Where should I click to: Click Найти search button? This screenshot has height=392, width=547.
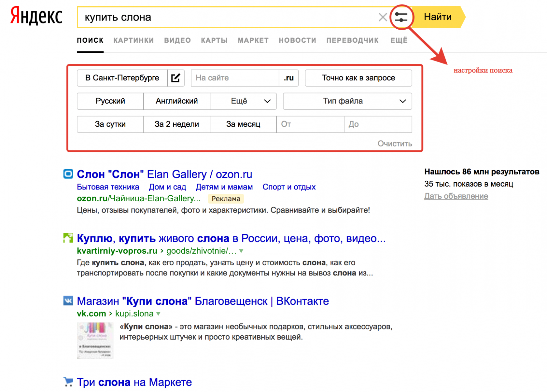tap(438, 17)
